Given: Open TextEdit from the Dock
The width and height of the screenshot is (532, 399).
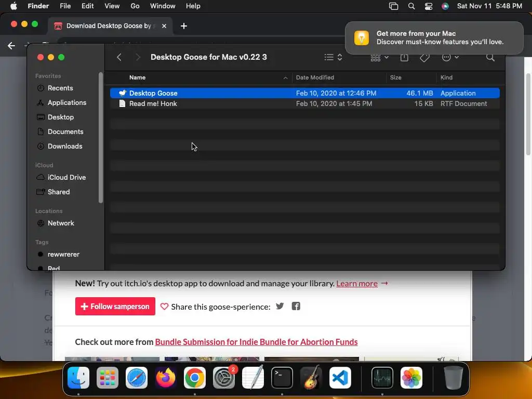Looking at the screenshot, I should pos(253,378).
